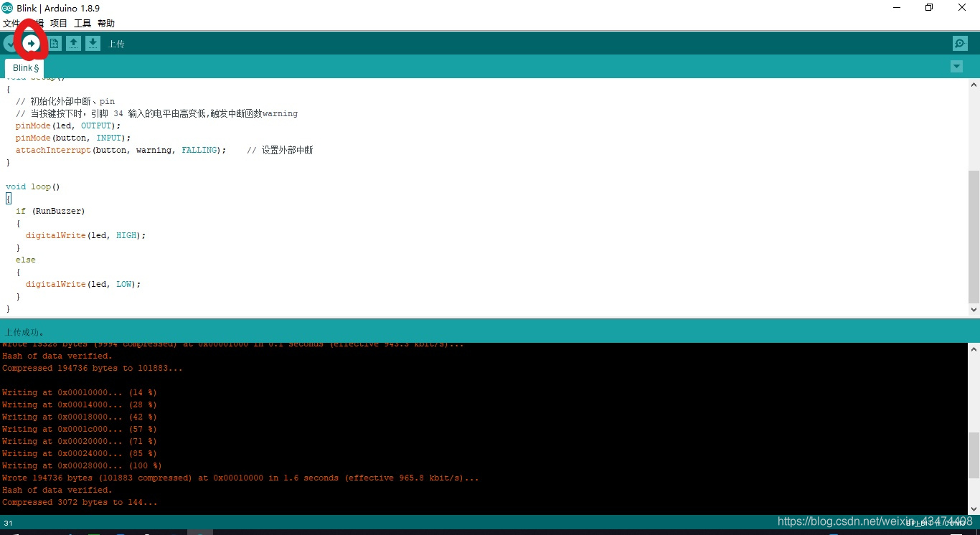Click the attachInterrupt(button, warning, FALLING) line

121,150
